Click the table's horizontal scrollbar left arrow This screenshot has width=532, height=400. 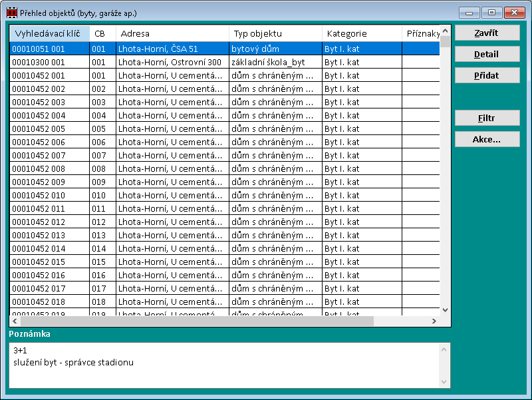coord(15,321)
